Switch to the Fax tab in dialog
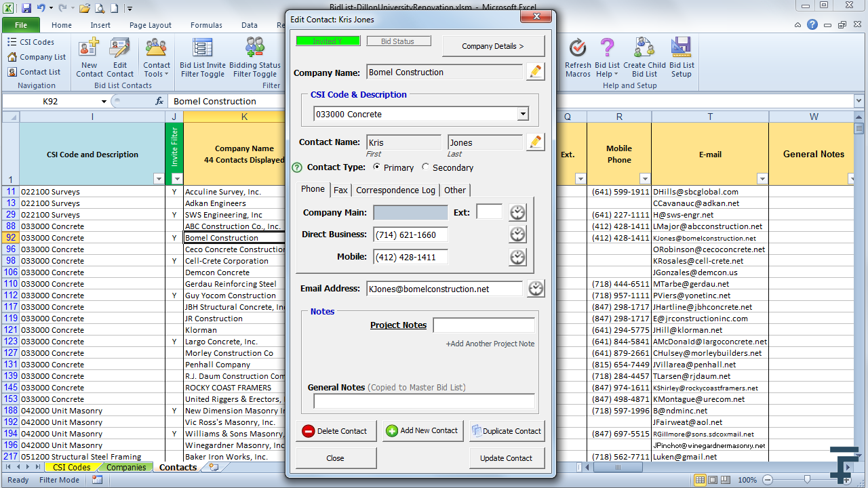Screen dimensions: 868x488 click(340, 190)
